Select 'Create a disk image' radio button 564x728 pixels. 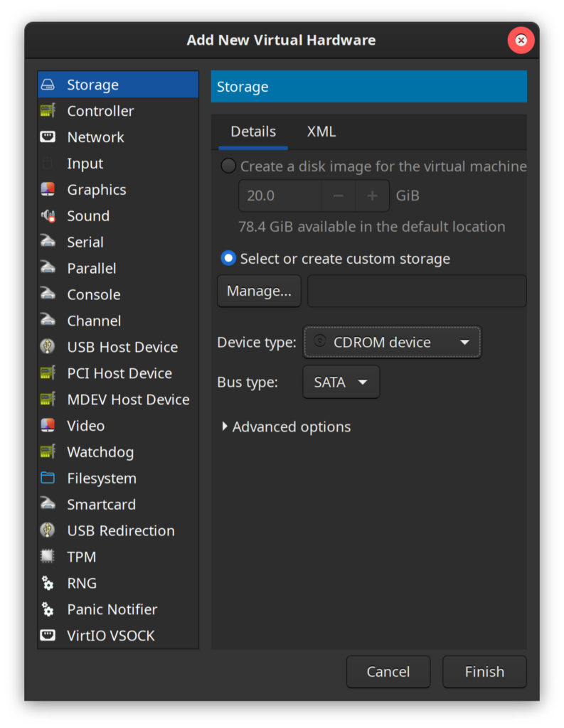[228, 166]
